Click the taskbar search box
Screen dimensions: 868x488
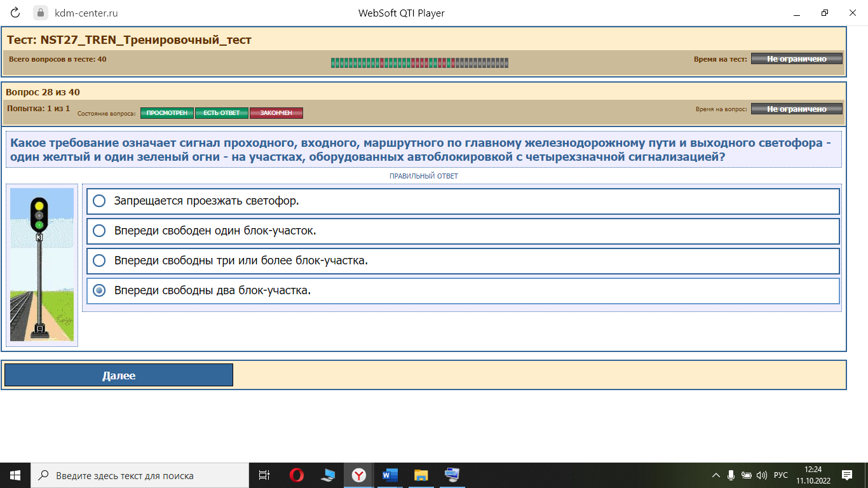(140, 475)
